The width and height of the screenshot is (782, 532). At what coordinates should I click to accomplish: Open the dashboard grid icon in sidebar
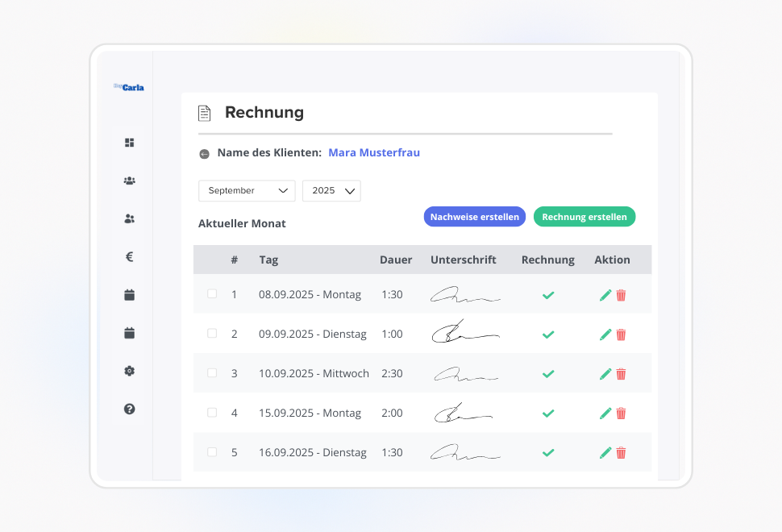click(129, 143)
